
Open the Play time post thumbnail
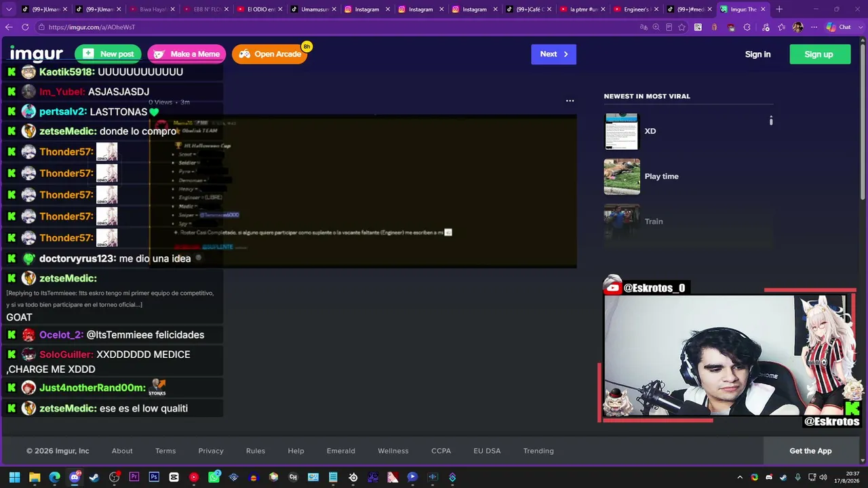622,177
